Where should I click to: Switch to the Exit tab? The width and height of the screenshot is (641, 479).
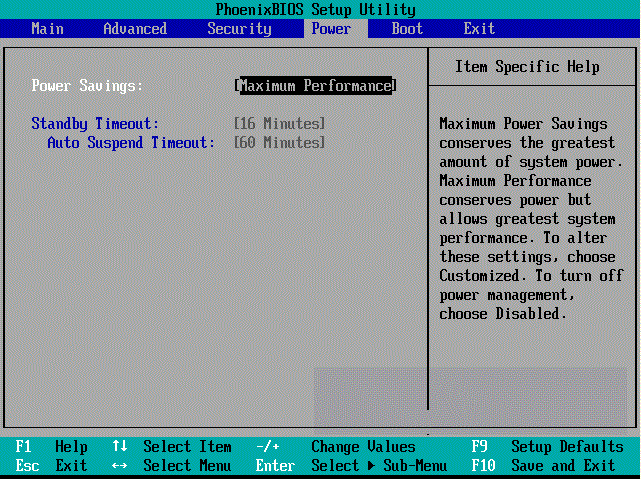point(479,29)
